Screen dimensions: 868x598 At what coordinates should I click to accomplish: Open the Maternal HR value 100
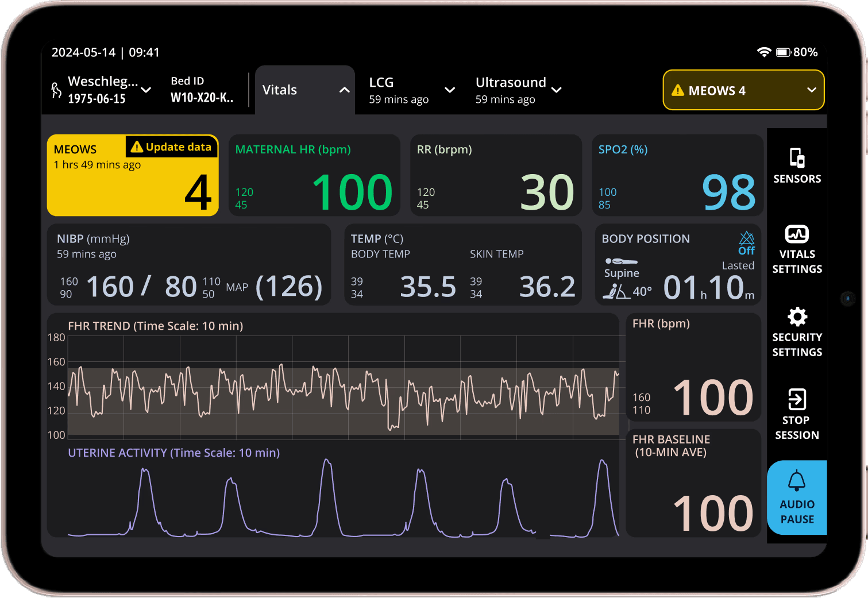352,192
